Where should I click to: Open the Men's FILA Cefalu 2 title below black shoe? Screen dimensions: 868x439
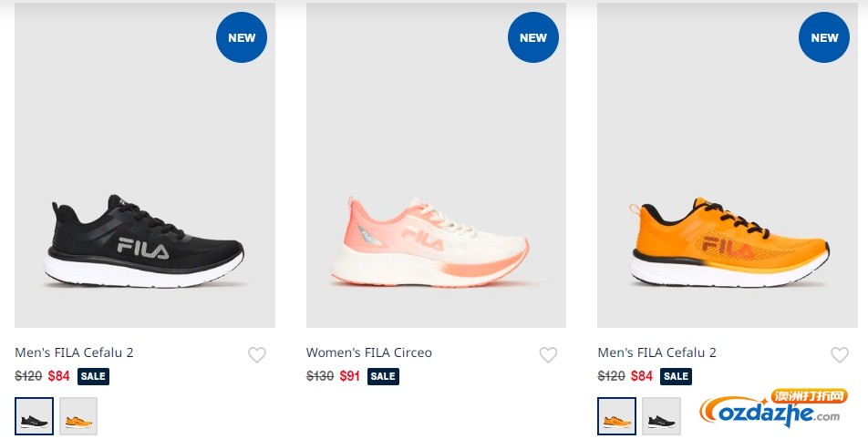tap(74, 352)
